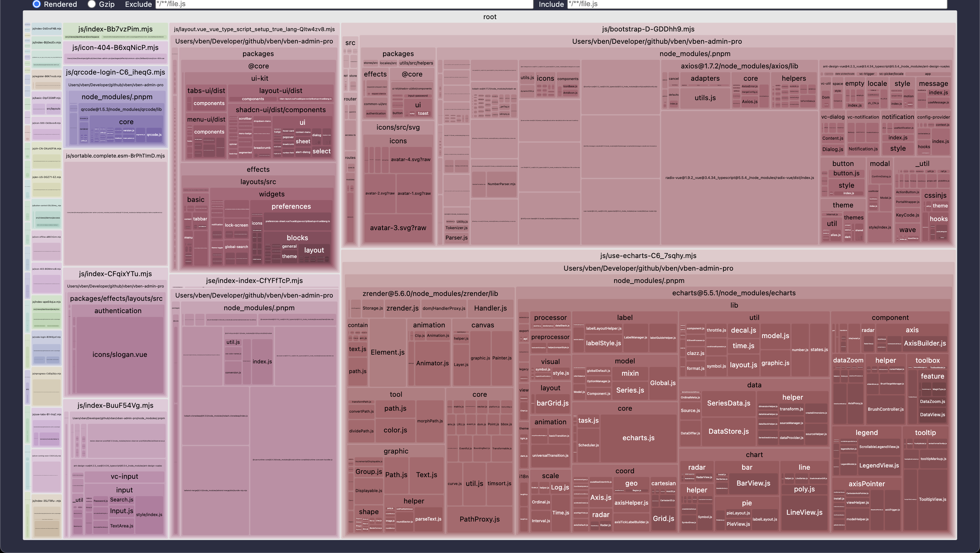The height and width of the screenshot is (553, 980).
Task: Click the root treemap header
Action: click(490, 17)
